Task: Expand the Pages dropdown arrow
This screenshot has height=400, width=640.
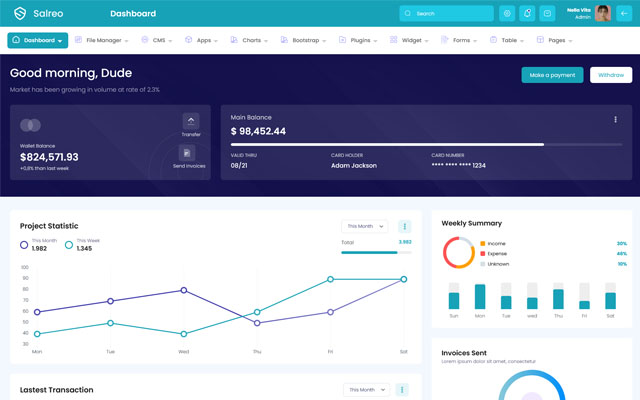Action: point(570,41)
